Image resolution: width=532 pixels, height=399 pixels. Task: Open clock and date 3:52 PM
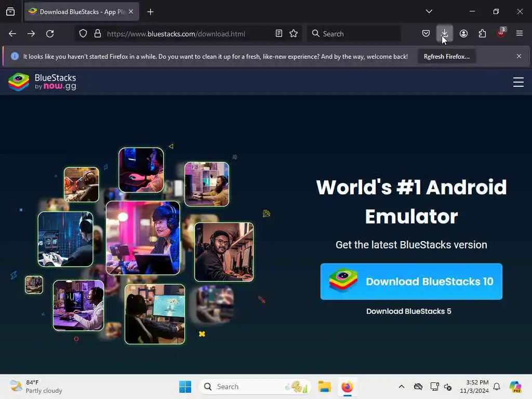[474, 387]
